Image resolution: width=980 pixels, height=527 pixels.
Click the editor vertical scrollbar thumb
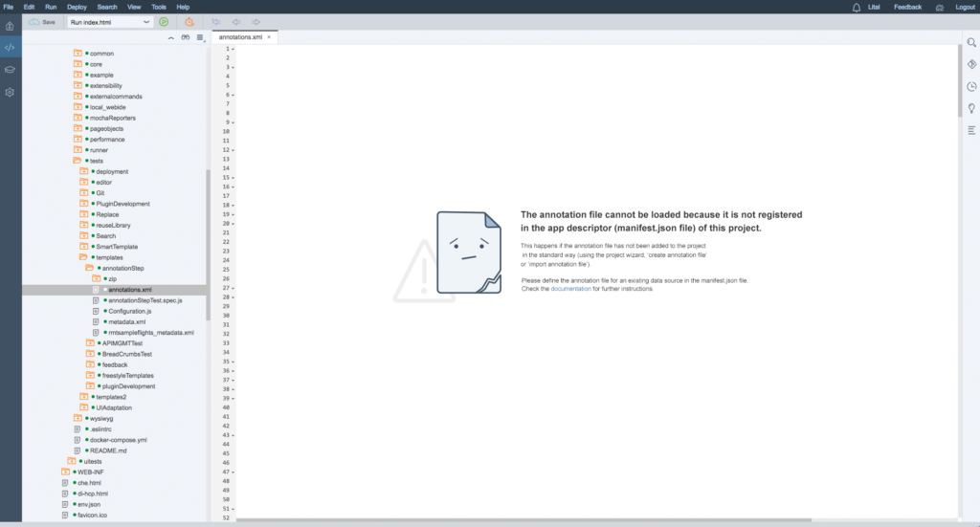[x=960, y=81]
